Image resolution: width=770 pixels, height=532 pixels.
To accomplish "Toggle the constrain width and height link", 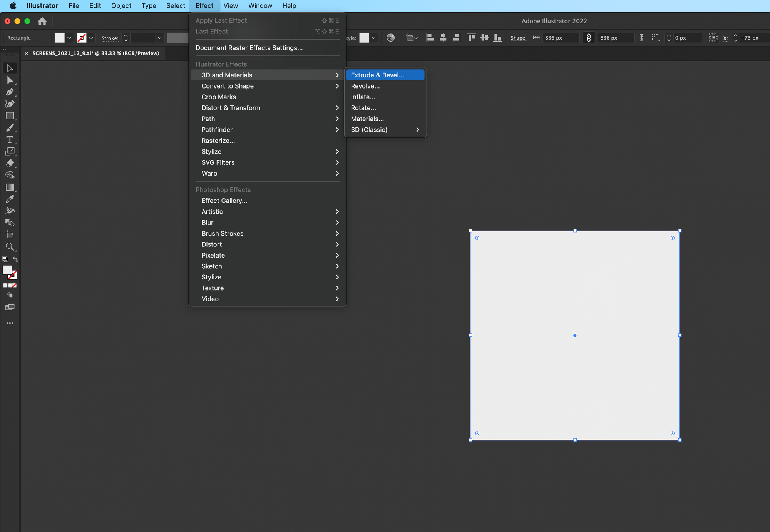I will click(589, 38).
